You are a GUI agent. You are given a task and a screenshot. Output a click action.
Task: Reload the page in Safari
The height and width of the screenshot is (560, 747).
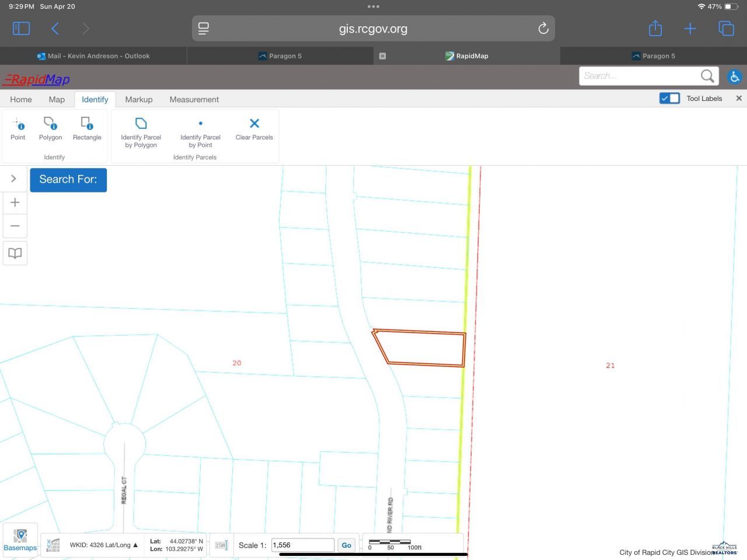coord(543,29)
